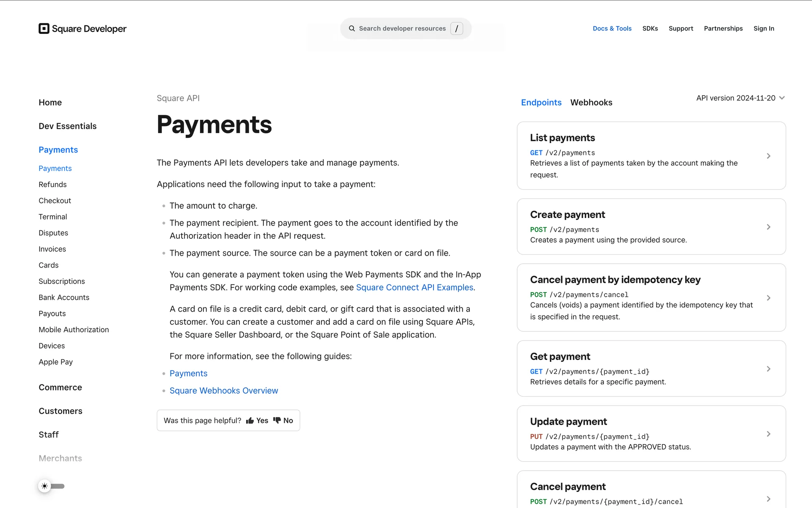812x508 pixels.
Task: Switch to the Webhooks tab
Action: pos(591,102)
